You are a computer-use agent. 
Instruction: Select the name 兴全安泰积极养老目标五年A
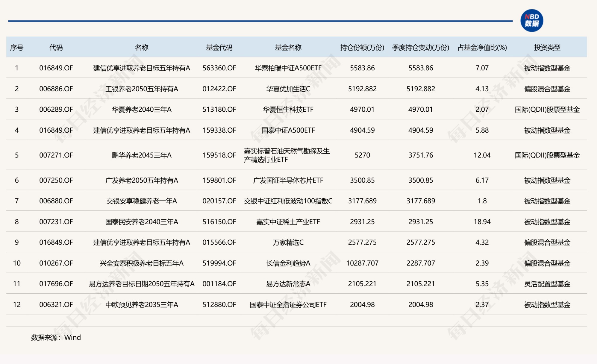tap(142, 263)
